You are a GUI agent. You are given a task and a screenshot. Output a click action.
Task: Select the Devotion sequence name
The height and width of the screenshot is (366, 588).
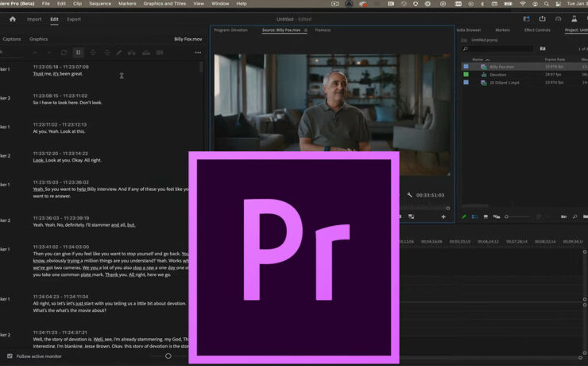point(498,75)
